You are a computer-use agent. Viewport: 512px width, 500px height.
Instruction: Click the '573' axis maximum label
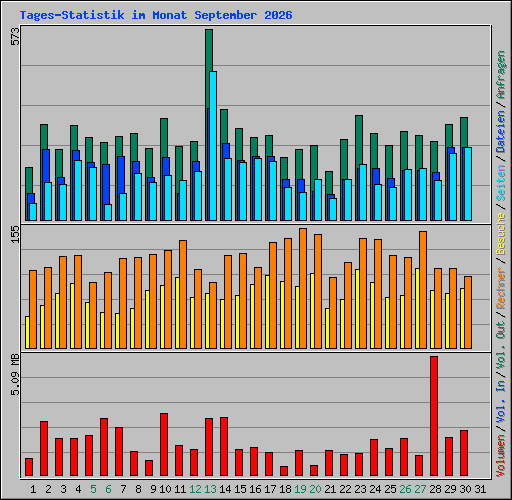pyautogui.click(x=16, y=37)
